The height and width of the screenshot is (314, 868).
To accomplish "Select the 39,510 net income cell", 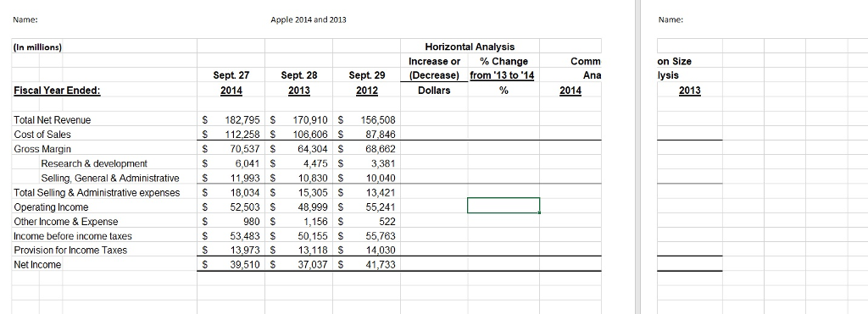I will (231, 265).
